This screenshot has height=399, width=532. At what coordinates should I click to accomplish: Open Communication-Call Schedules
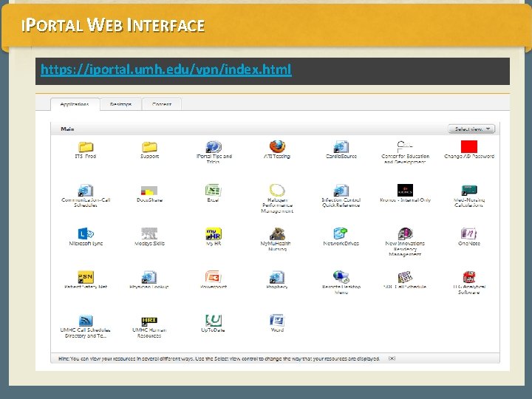point(86,191)
